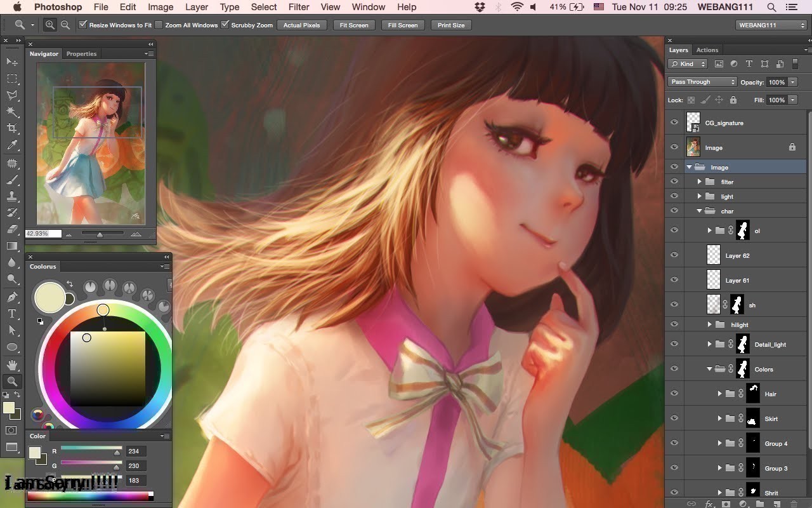Expand the filter layer group
This screenshot has width=812, height=508.
point(700,182)
